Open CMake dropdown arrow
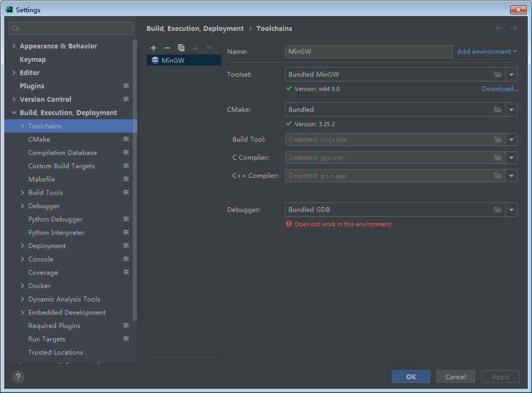The height and width of the screenshot is (393, 532). tap(511, 109)
